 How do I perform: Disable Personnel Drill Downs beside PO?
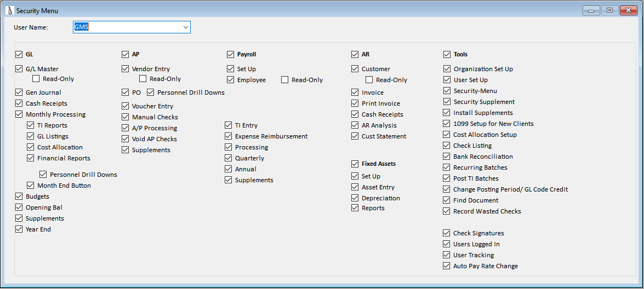(150, 93)
